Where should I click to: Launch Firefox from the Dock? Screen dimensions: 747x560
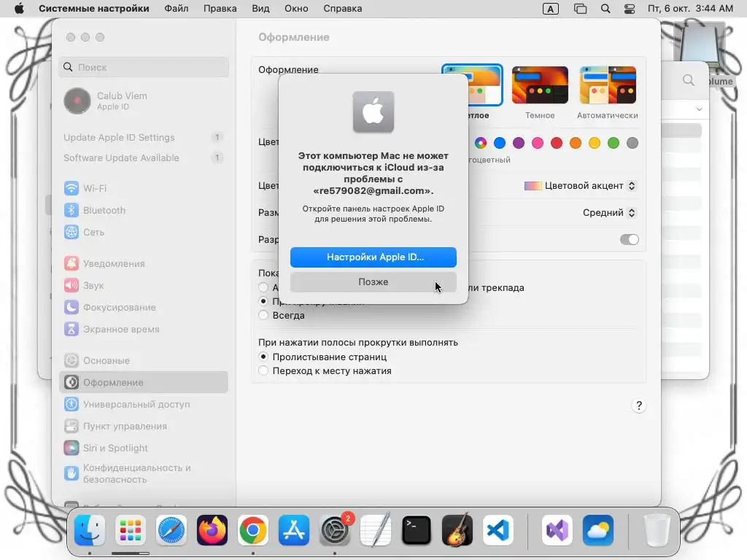[212, 530]
